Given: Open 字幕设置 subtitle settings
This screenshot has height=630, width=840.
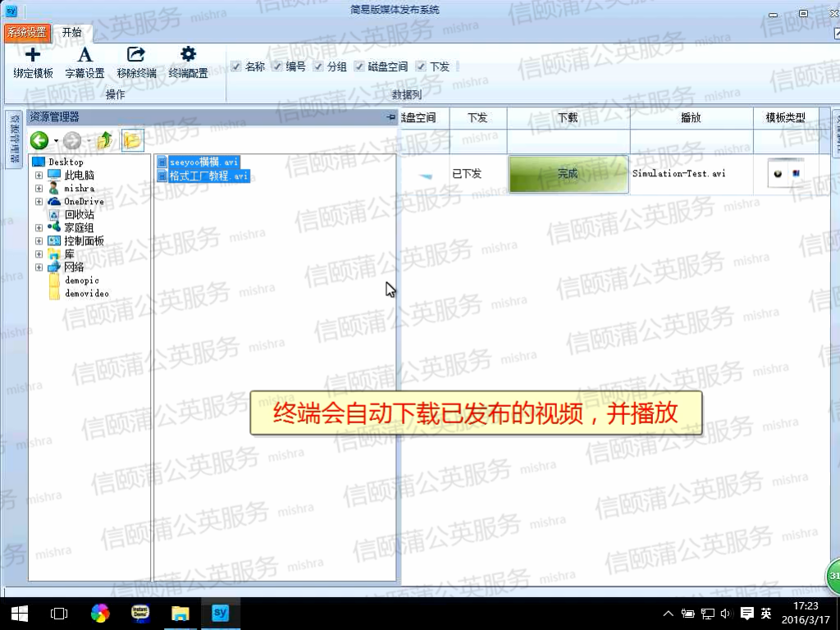Looking at the screenshot, I should tap(84, 56).
